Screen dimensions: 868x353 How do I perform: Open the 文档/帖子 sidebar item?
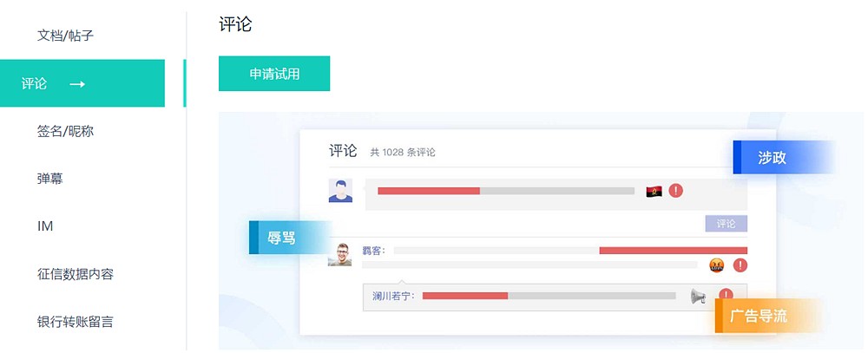[65, 36]
